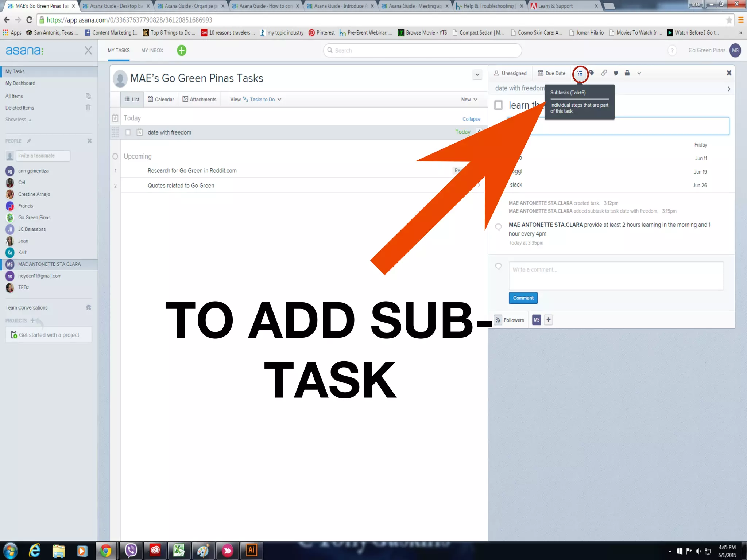Check off 'date with freedom' task
Screen dimensions: 747x560
point(128,132)
